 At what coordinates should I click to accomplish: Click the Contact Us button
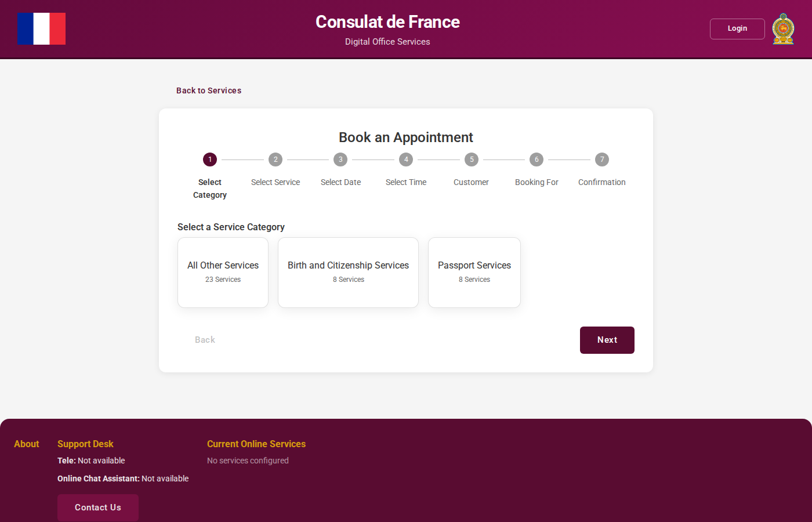tap(98, 507)
